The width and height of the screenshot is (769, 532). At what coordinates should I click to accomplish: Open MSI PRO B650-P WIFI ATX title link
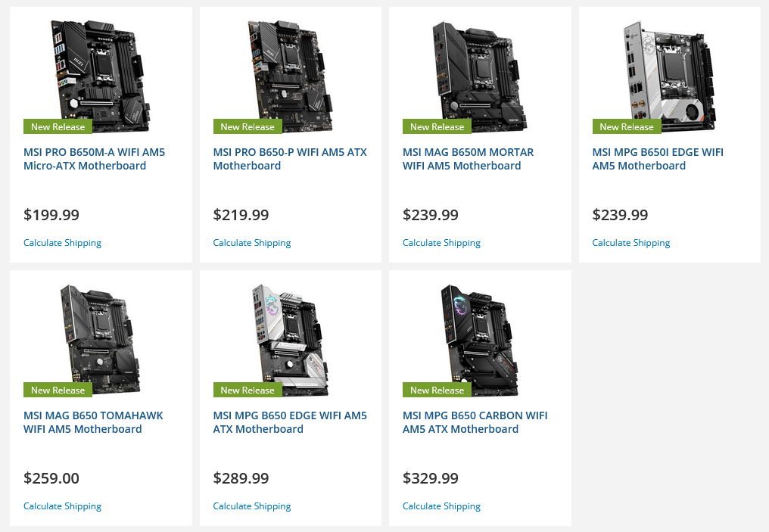click(290, 159)
